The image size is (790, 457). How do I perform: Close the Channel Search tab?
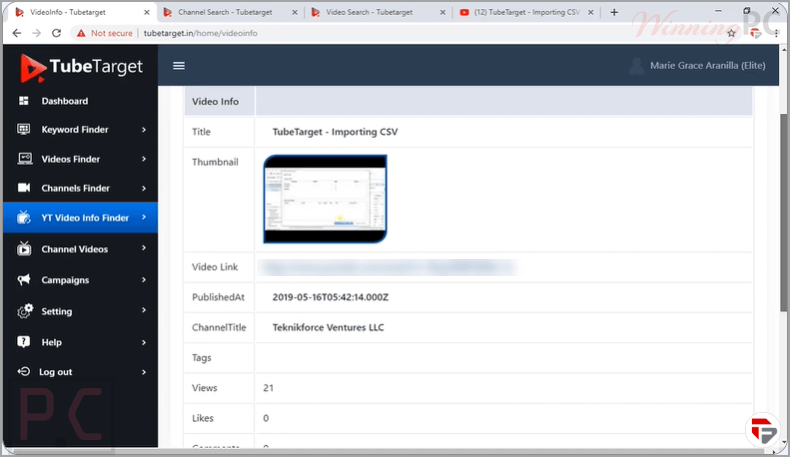[295, 12]
